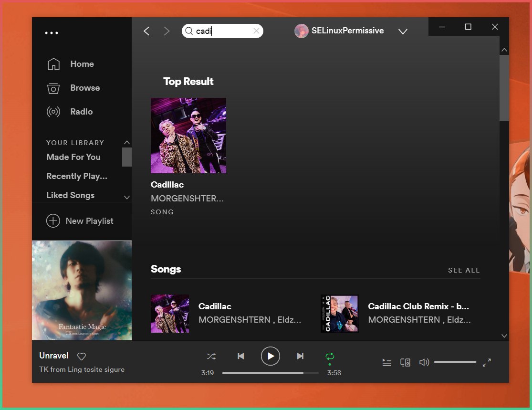Click the total duration 3:58 label
The width and height of the screenshot is (532, 410).
click(x=334, y=373)
